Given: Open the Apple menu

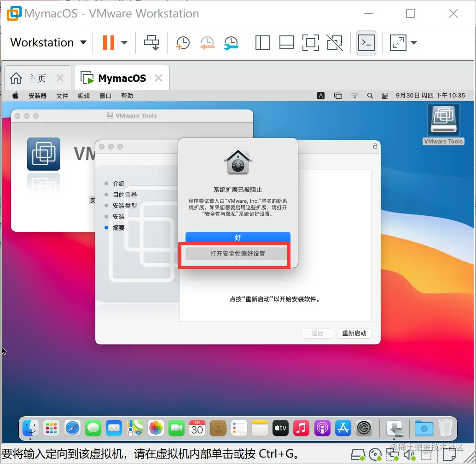Looking at the screenshot, I should pos(15,96).
